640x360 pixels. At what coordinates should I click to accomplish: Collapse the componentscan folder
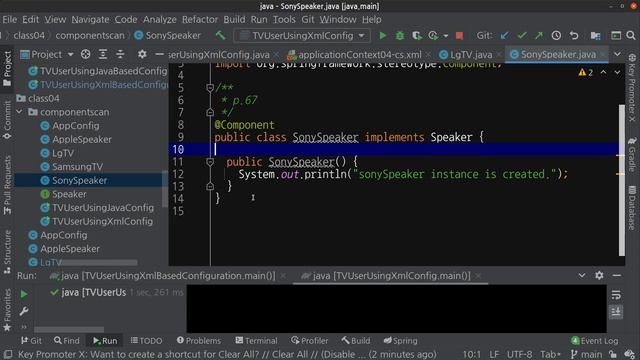(19, 112)
